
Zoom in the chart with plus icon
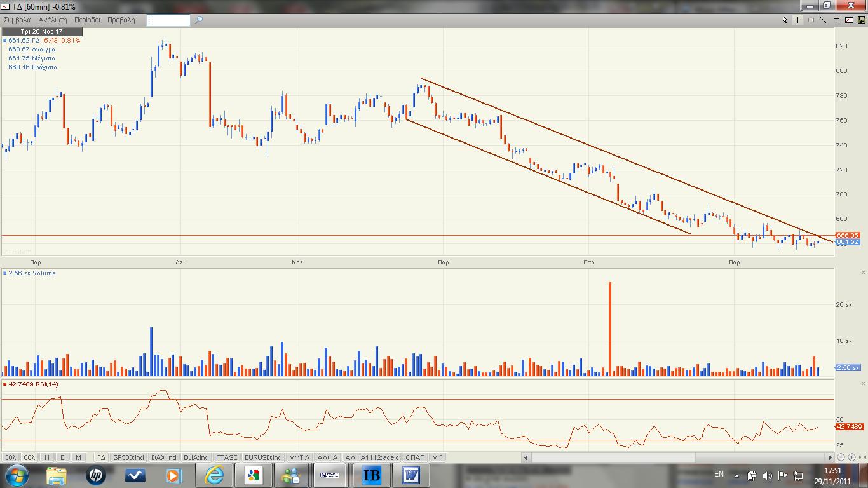(x=851, y=457)
